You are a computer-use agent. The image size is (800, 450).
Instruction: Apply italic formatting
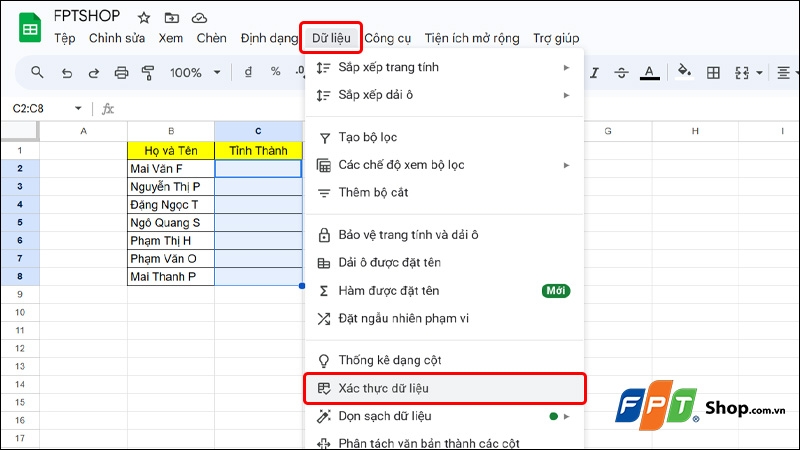tap(594, 73)
